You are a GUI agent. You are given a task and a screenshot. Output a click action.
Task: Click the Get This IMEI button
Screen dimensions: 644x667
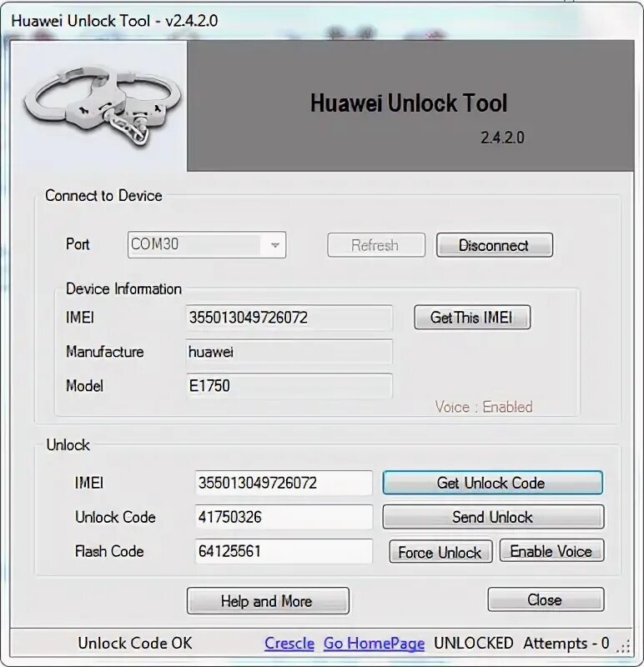(472, 318)
